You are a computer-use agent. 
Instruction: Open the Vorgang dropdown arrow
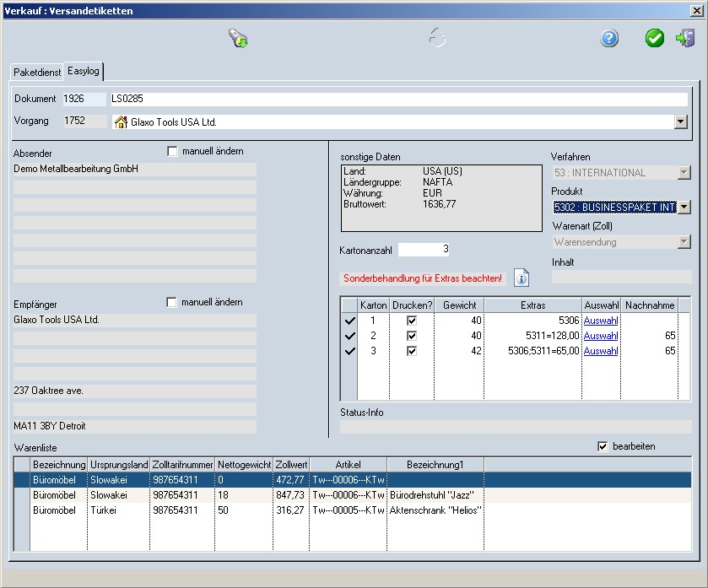pos(680,121)
